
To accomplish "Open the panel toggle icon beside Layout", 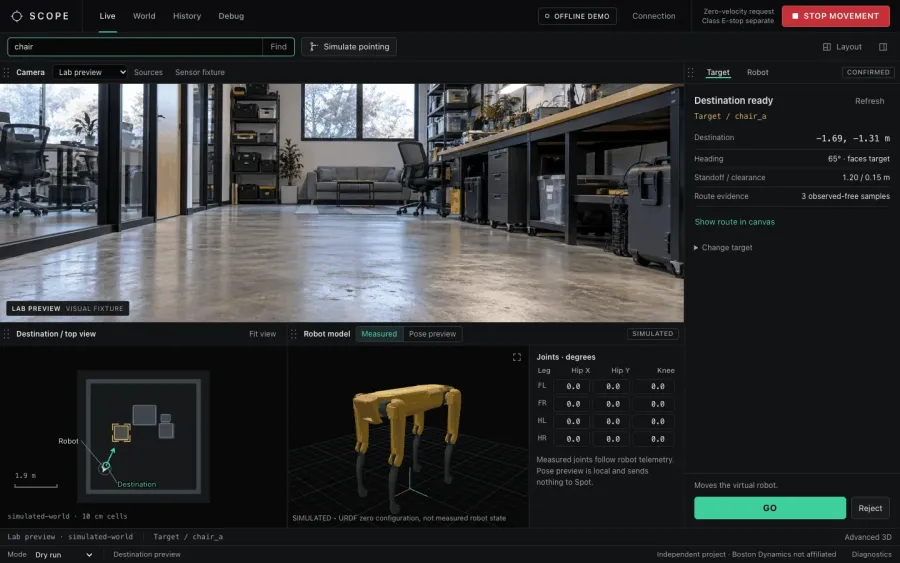I will pyautogui.click(x=883, y=47).
